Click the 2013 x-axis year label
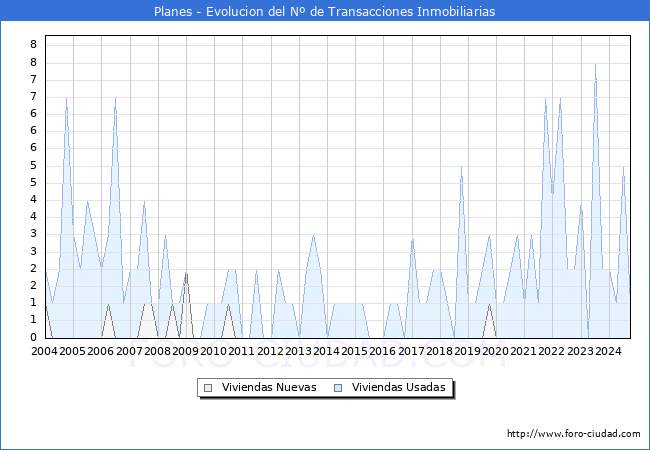This screenshot has width=650, height=450. coord(298,351)
